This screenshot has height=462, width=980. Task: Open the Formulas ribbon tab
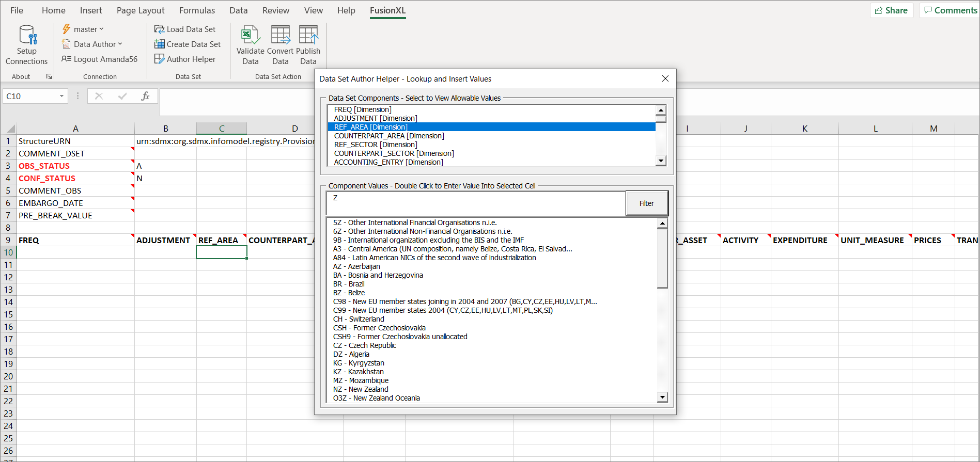click(197, 10)
